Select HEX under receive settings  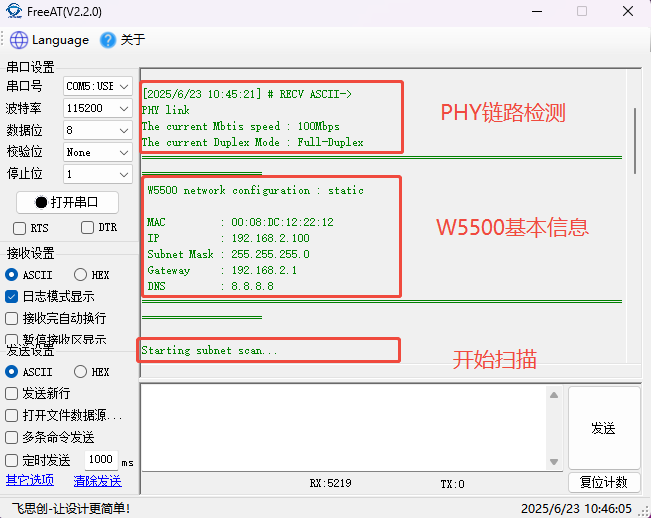pos(80,274)
